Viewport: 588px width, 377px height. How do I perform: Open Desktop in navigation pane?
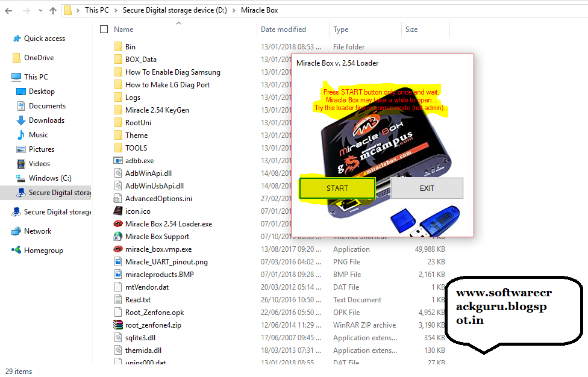click(36, 92)
